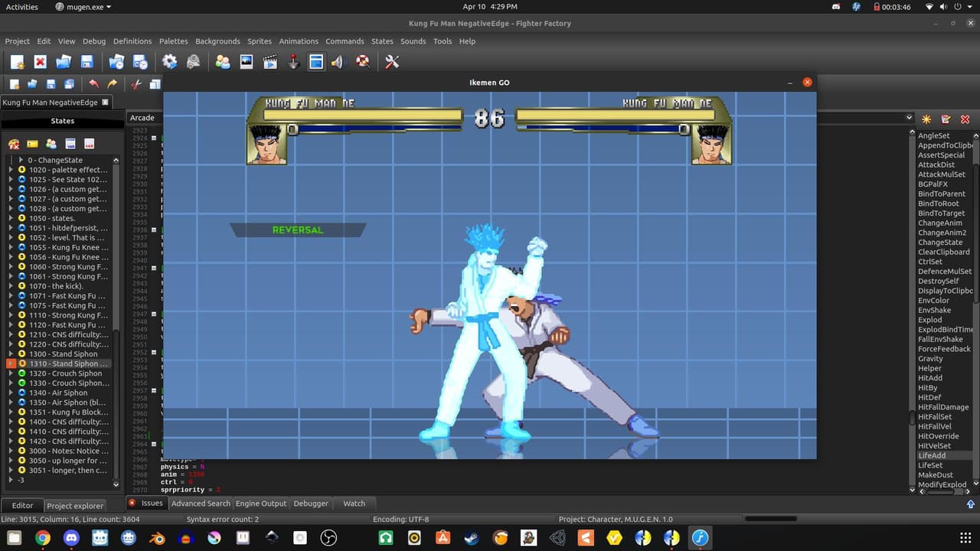
Task: Click the lifebuoy help icon
Action: click(363, 62)
